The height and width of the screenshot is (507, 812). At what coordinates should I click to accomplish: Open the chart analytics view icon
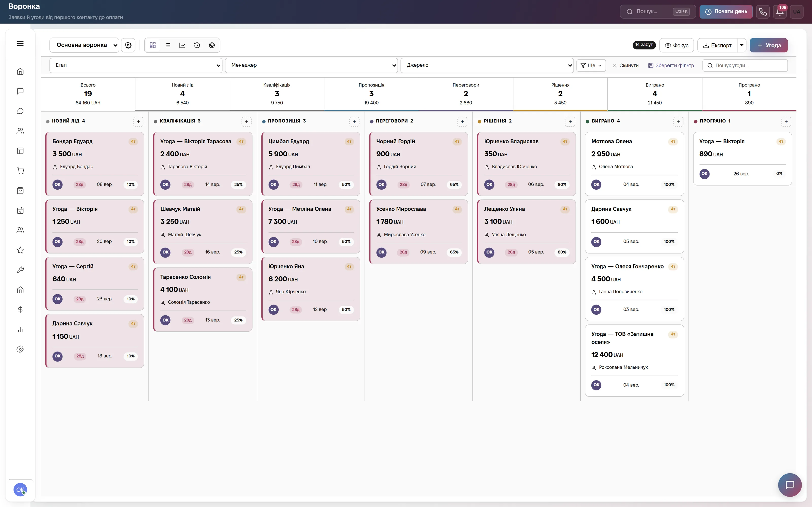click(x=182, y=45)
